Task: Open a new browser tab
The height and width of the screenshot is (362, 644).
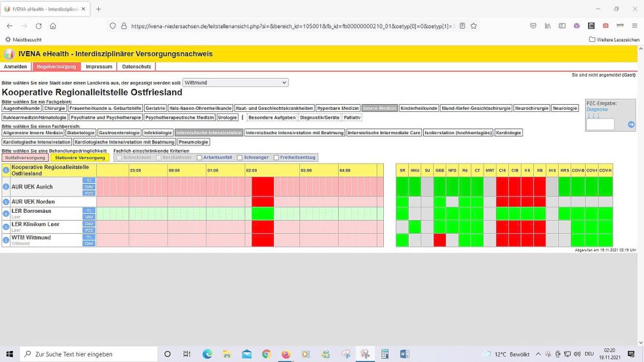Action: tap(98, 9)
